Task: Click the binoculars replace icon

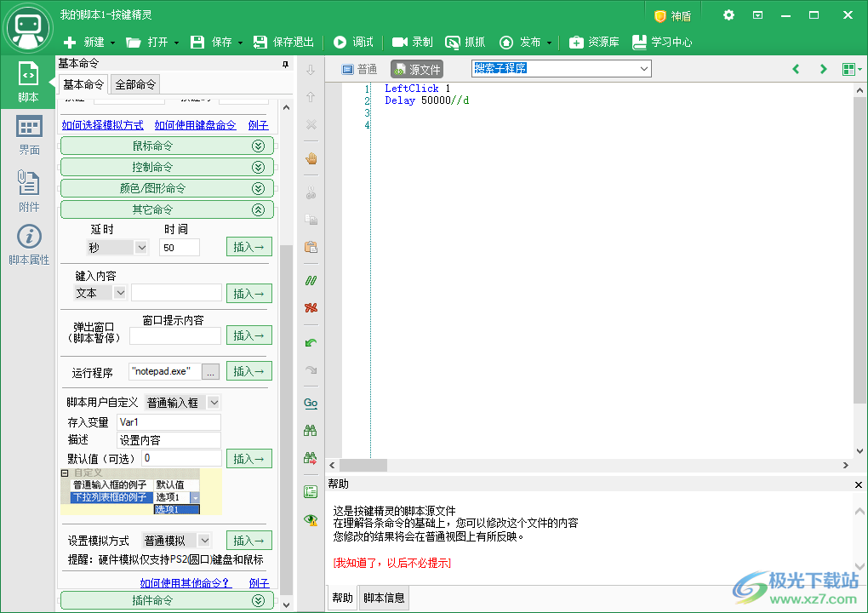Action: click(311, 458)
